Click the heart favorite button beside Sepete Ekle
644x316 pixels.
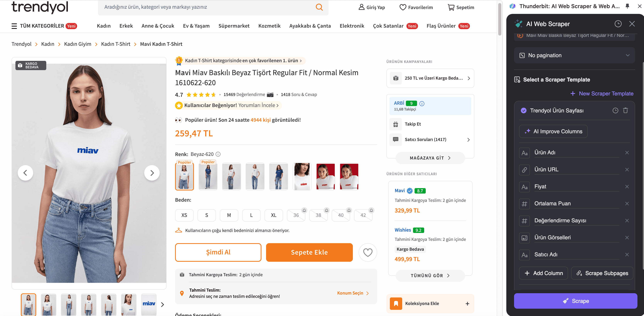pyautogui.click(x=368, y=252)
